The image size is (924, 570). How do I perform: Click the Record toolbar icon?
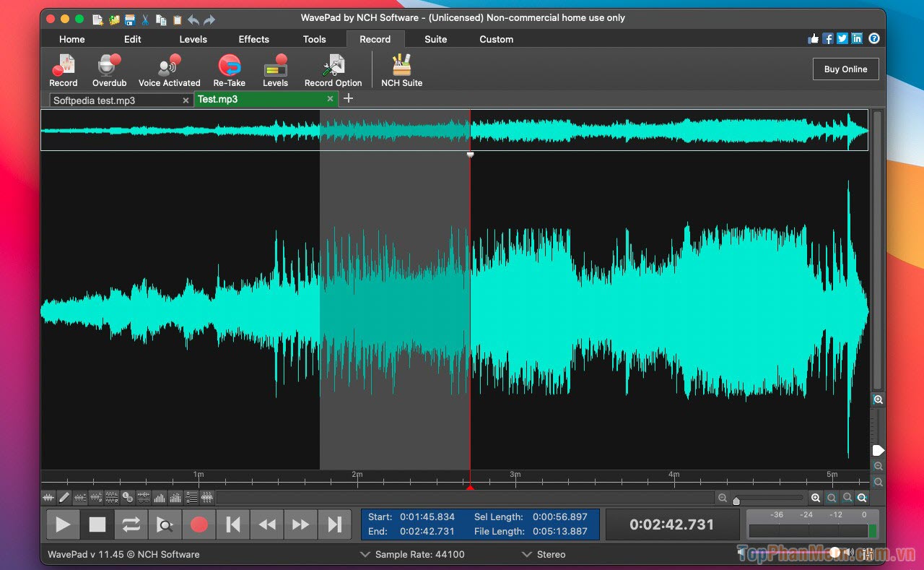tap(63, 71)
